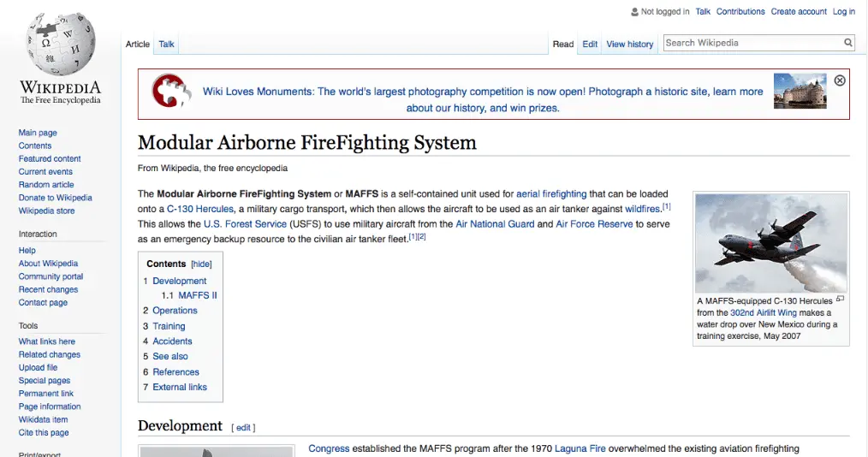Screen dimensions: 868x457
Task: Open Special pages
Action: [x=45, y=381]
